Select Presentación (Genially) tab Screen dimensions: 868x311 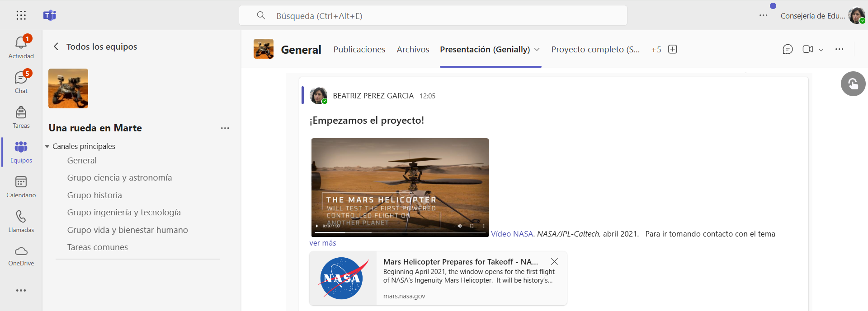485,49
